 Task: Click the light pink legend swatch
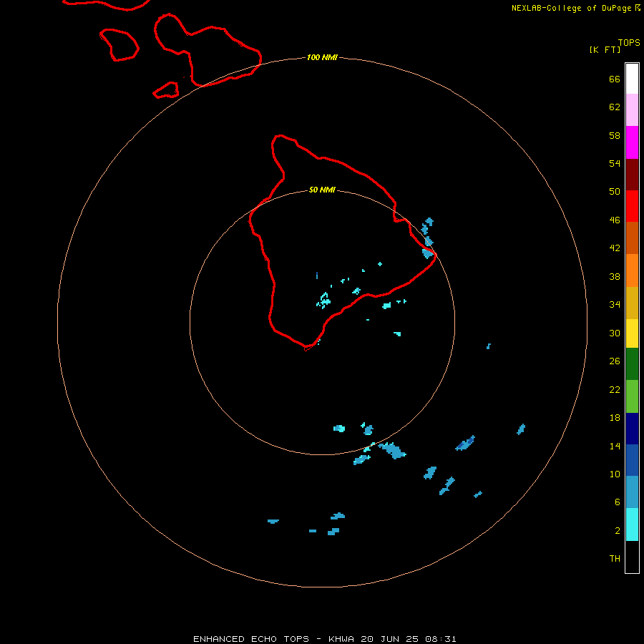tap(632, 110)
